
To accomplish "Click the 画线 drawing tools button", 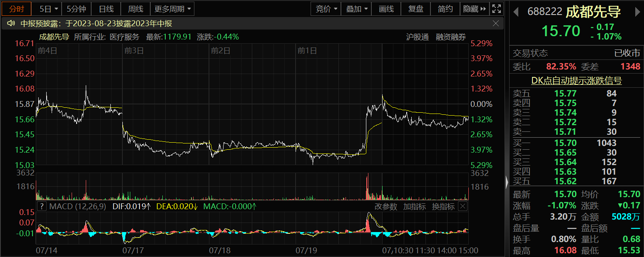I will (386, 9).
